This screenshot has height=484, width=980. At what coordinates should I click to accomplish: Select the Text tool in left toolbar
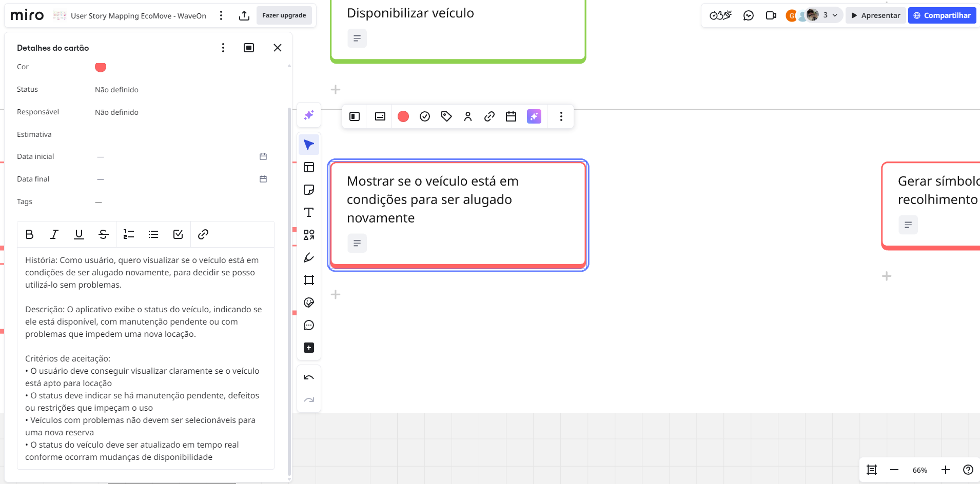coord(309,213)
